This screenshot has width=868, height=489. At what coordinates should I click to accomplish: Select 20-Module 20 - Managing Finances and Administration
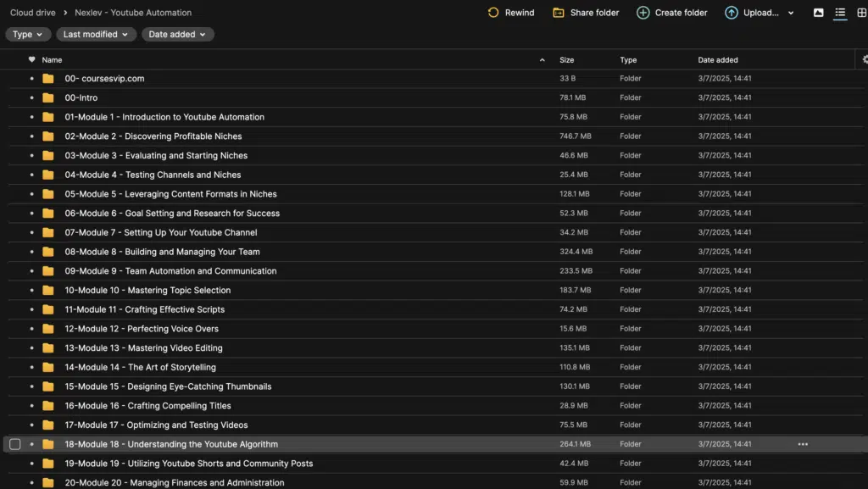click(x=175, y=482)
